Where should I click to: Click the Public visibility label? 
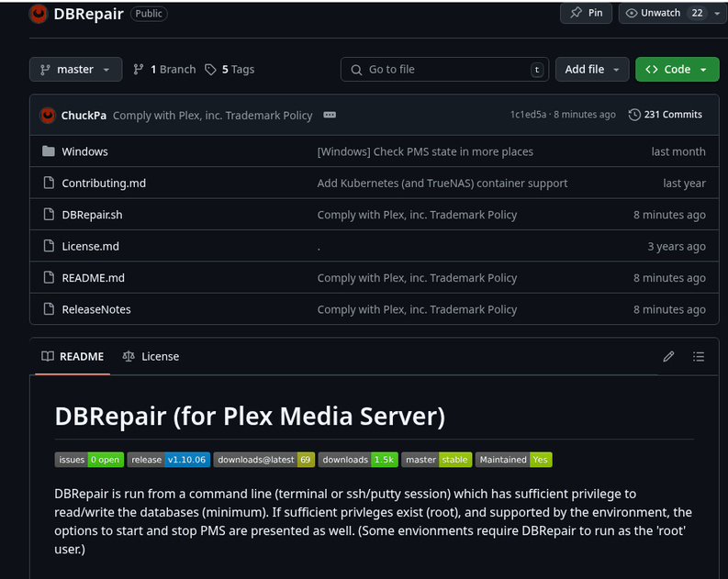tap(149, 14)
